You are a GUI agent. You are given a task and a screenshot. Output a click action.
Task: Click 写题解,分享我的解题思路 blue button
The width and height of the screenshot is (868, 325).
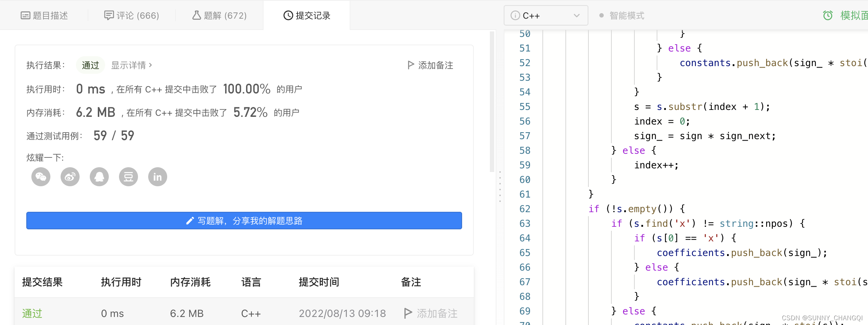(244, 221)
